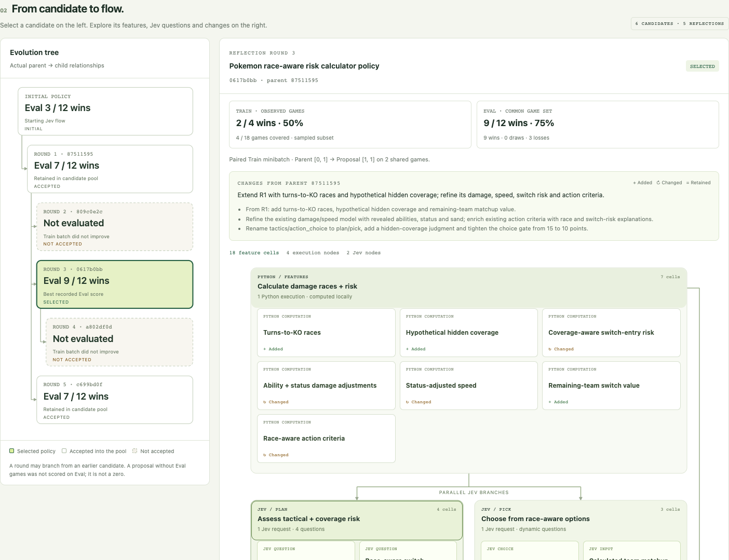This screenshot has height=560, width=729.
Task: Open the Hypothetical hidden coverage cell
Action: [x=469, y=333]
